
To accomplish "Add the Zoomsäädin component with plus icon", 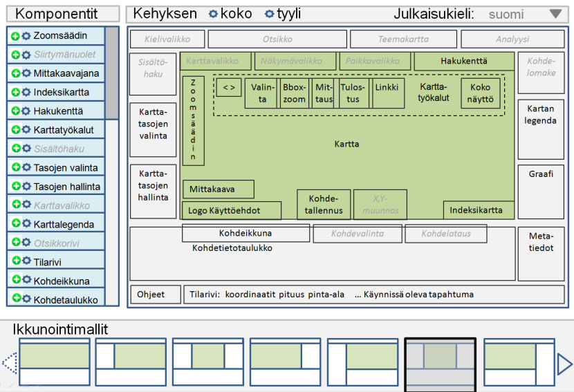I will click(x=15, y=36).
